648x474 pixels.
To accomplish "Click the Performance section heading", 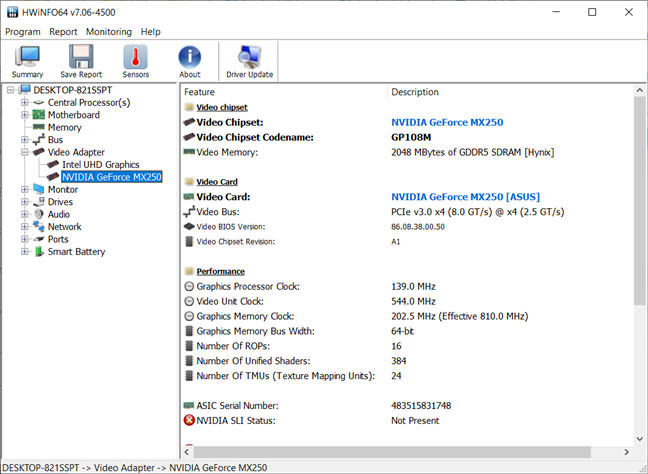I will 220,271.
